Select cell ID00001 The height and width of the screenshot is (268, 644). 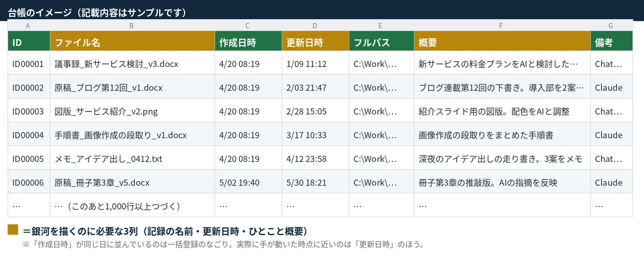pos(29,64)
